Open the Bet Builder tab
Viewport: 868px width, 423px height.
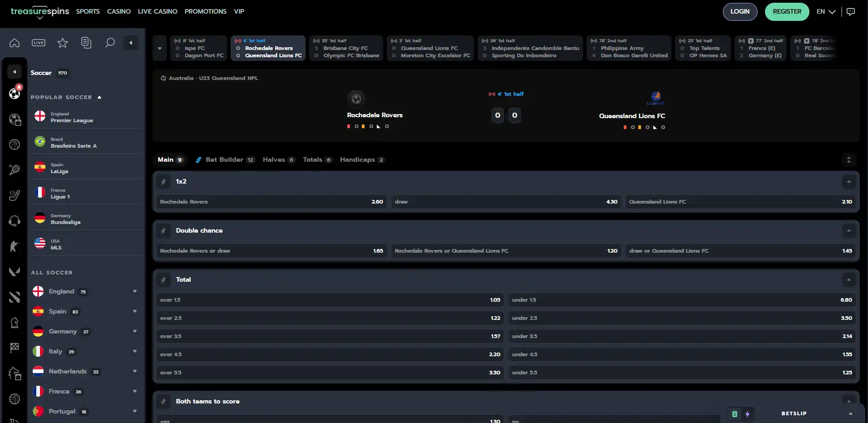click(x=225, y=160)
